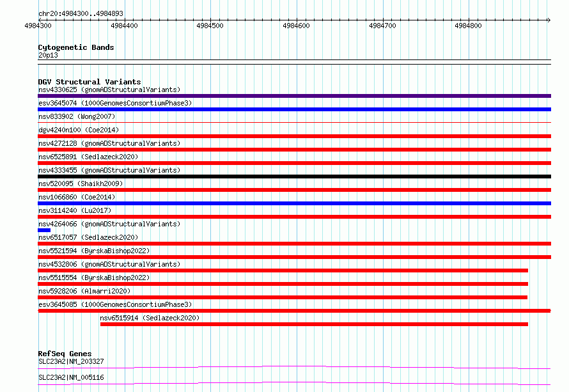Select nsv5515554 (ByrskaBishop2022) label
Viewport: 569px width, 392px height.
(x=94, y=278)
